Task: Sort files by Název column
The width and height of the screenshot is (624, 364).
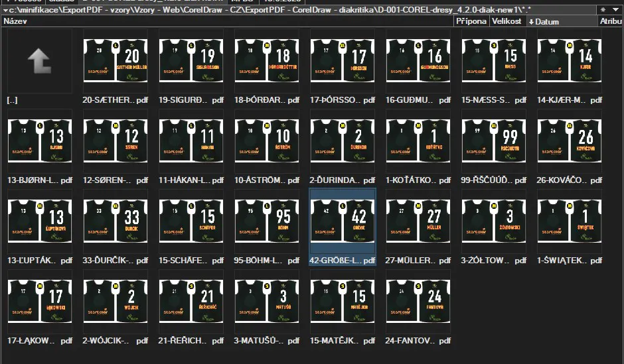Action: [x=227, y=21]
